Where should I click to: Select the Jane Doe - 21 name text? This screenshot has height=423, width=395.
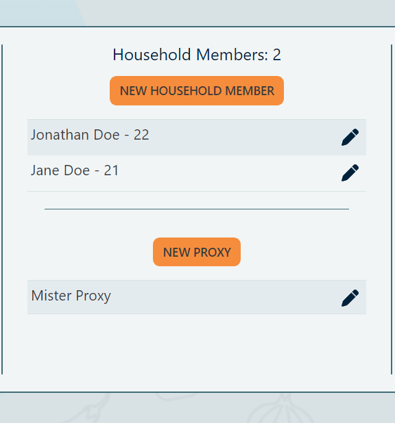point(75,171)
